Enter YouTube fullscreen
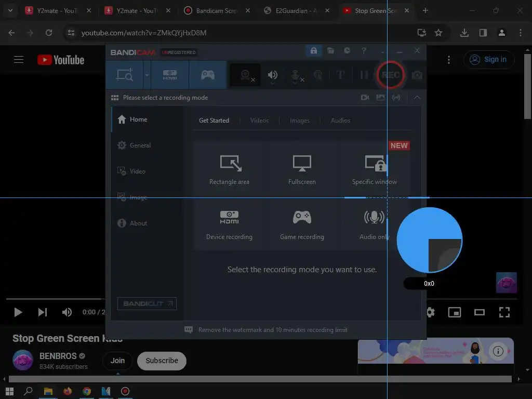The image size is (532, 399). [x=504, y=312]
